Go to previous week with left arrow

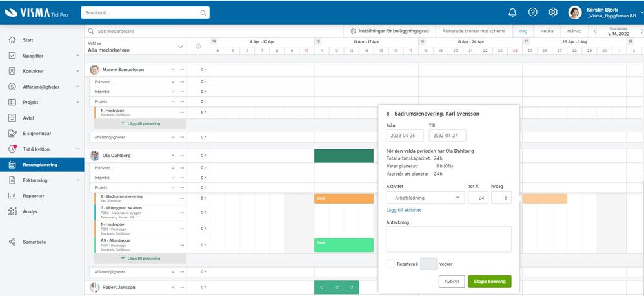tap(595, 31)
